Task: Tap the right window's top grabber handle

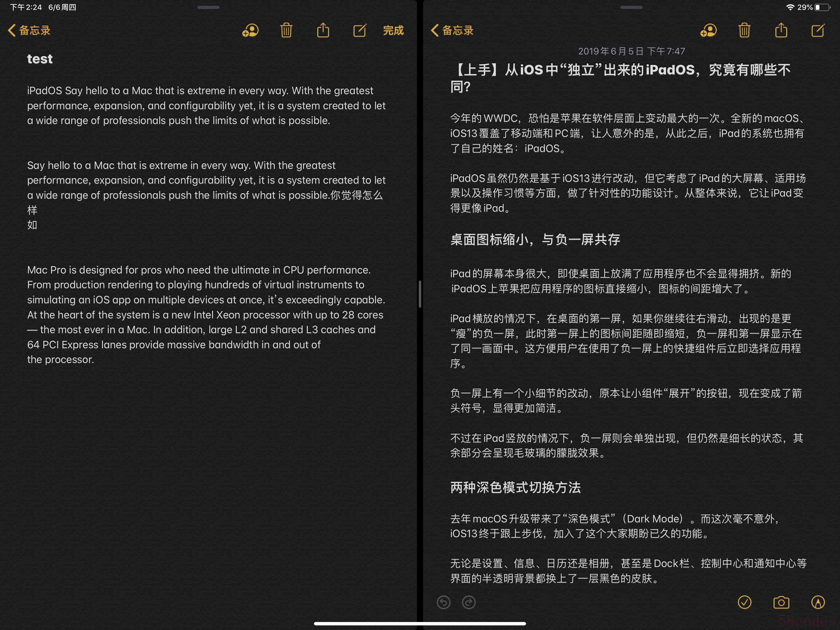Action: point(631,7)
